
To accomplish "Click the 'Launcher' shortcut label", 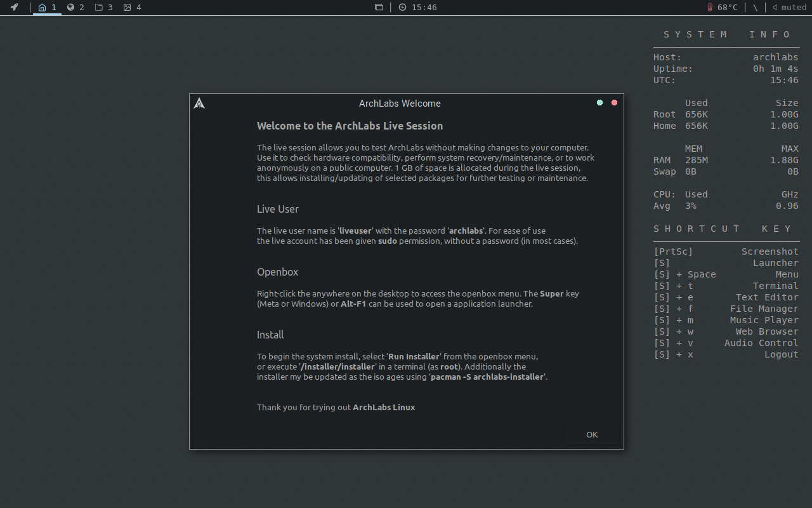I will [x=776, y=263].
